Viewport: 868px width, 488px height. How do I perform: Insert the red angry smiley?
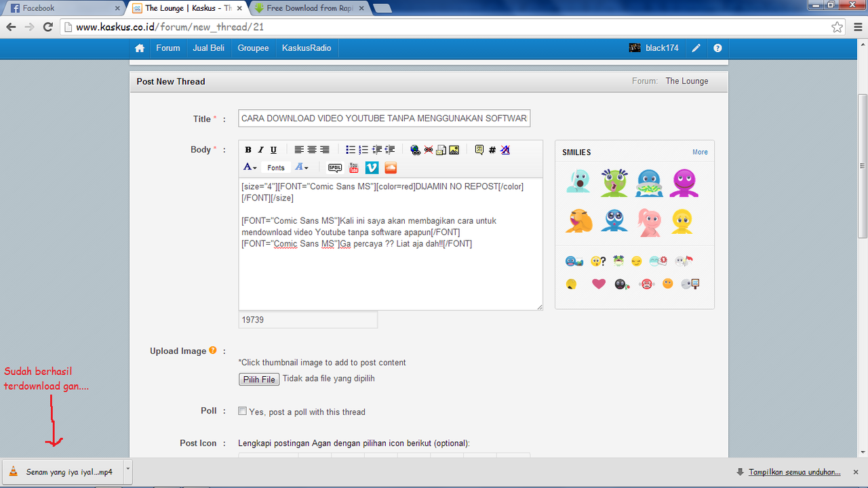(647, 284)
